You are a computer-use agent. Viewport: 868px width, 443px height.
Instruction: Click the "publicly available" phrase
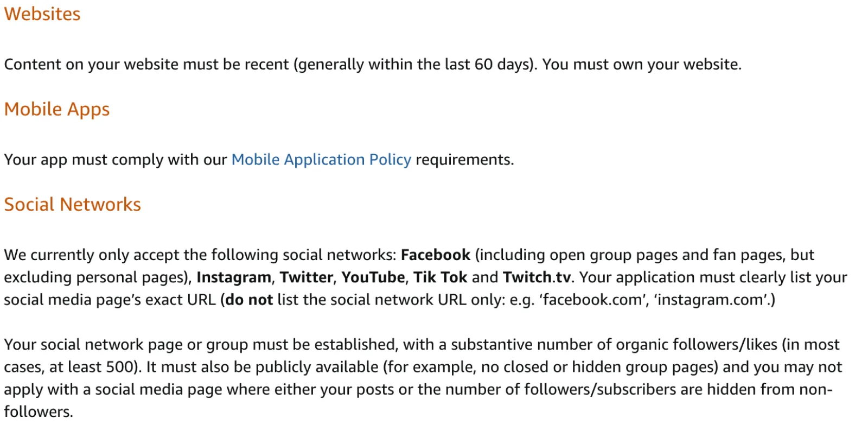317,367
